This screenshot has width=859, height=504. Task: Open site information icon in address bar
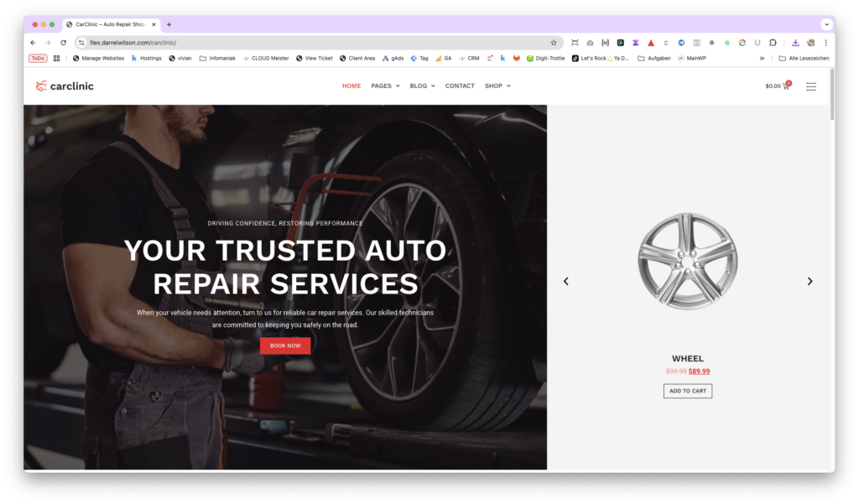coord(81,43)
